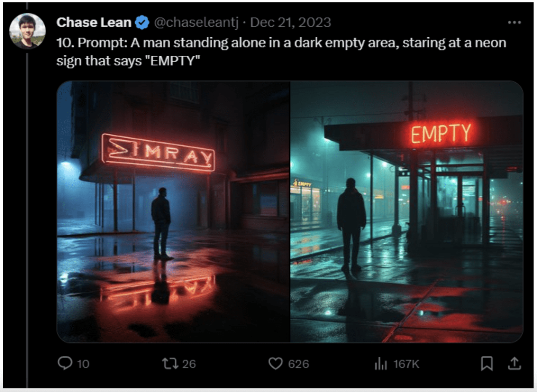Click the Dec 21, 2023 timestamp
Image resolution: width=537 pixels, height=392 pixels.
pyautogui.click(x=290, y=22)
